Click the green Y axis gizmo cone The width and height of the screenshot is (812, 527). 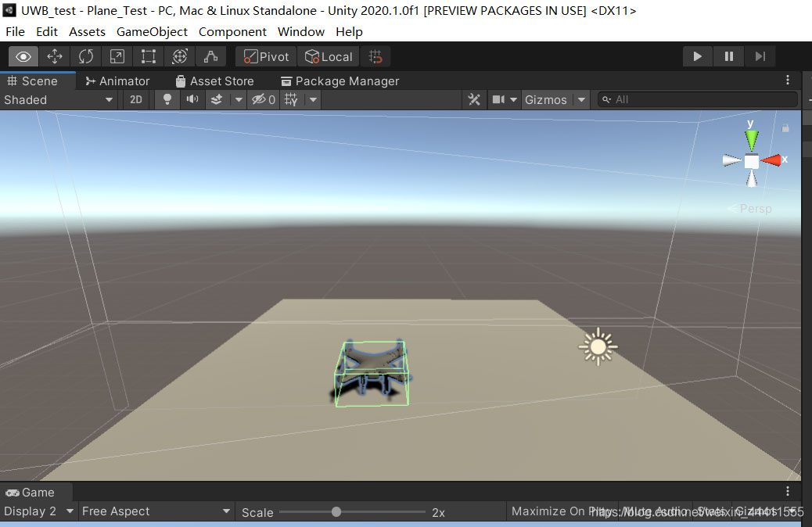752,141
